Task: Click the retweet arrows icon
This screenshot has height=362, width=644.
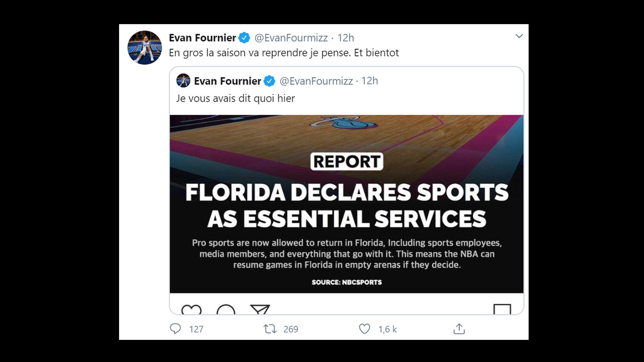Action: pos(270,329)
